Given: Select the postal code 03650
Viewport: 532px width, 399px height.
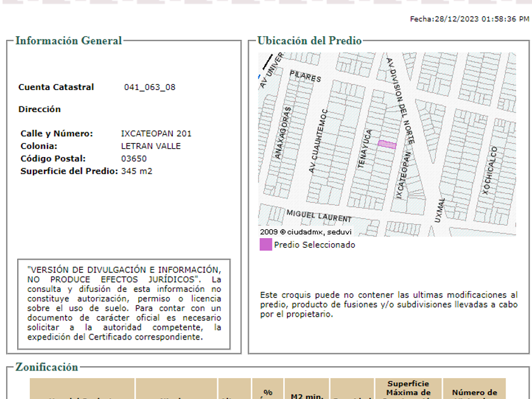Looking at the screenshot, I should [134, 159].
